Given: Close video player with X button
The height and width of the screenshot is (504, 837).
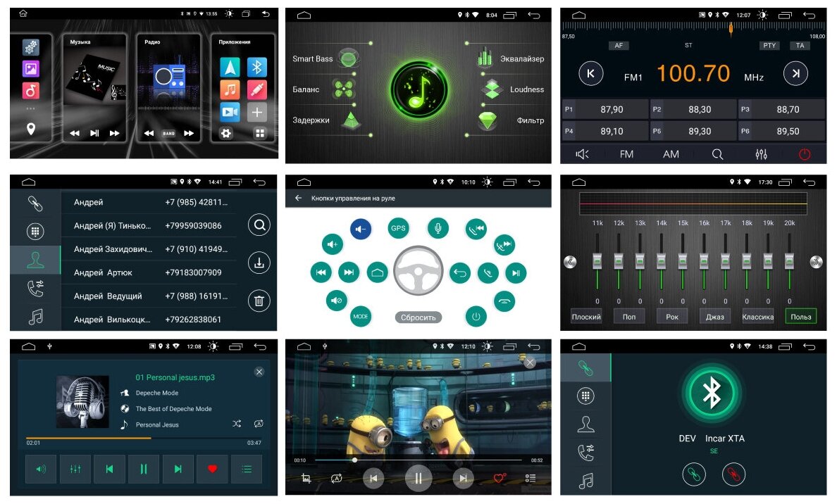Looking at the screenshot, I should pyautogui.click(x=530, y=363).
